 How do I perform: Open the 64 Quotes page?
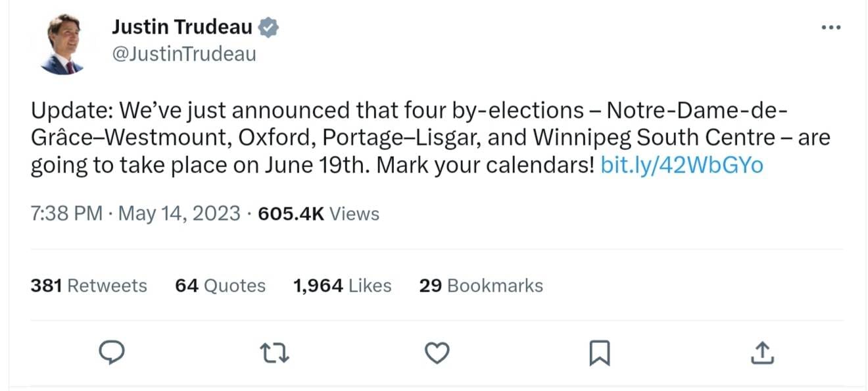(219, 285)
